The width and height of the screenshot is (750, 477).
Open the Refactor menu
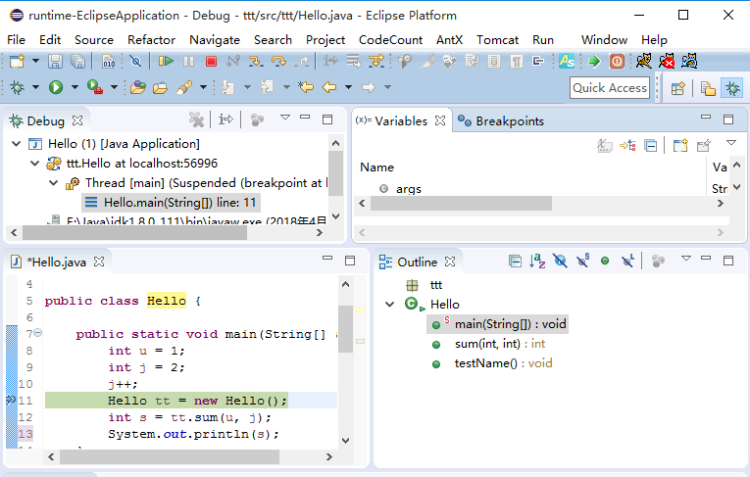[151, 39]
